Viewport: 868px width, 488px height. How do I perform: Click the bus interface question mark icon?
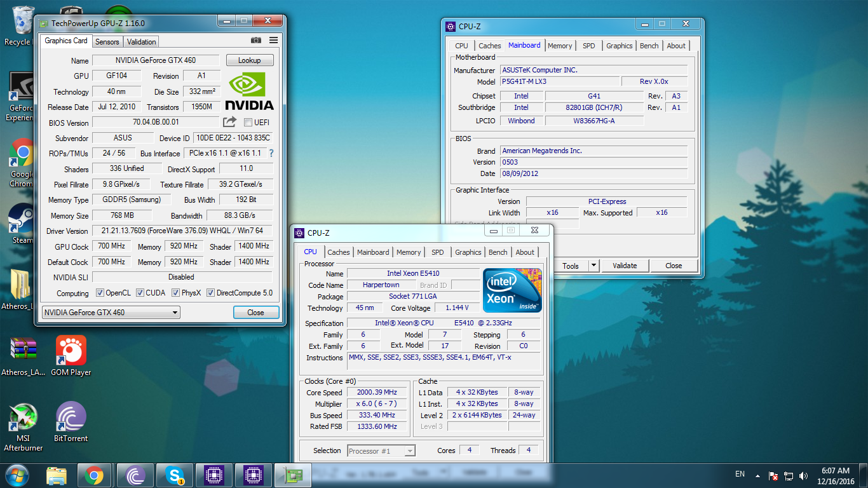tap(271, 153)
